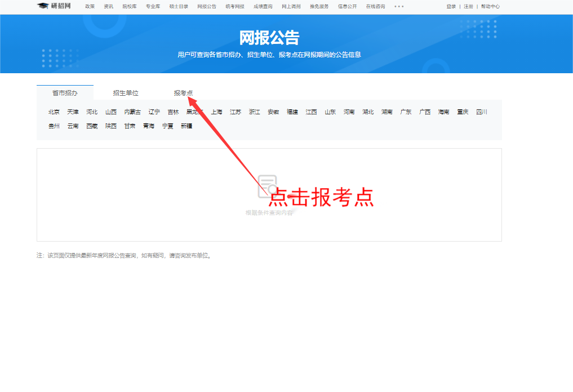Image resolution: width=573 pixels, height=392 pixels.
Task: Choose 内蒙古 from province list
Action: pos(132,112)
